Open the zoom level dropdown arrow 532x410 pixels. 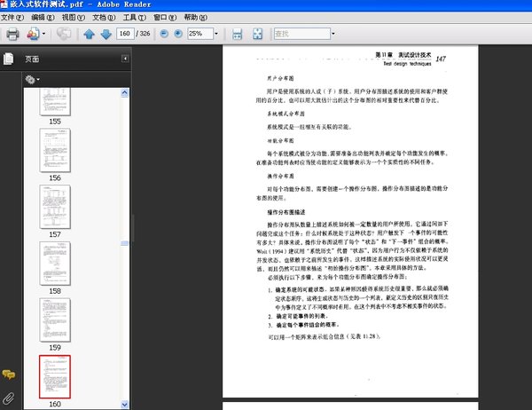(x=216, y=34)
